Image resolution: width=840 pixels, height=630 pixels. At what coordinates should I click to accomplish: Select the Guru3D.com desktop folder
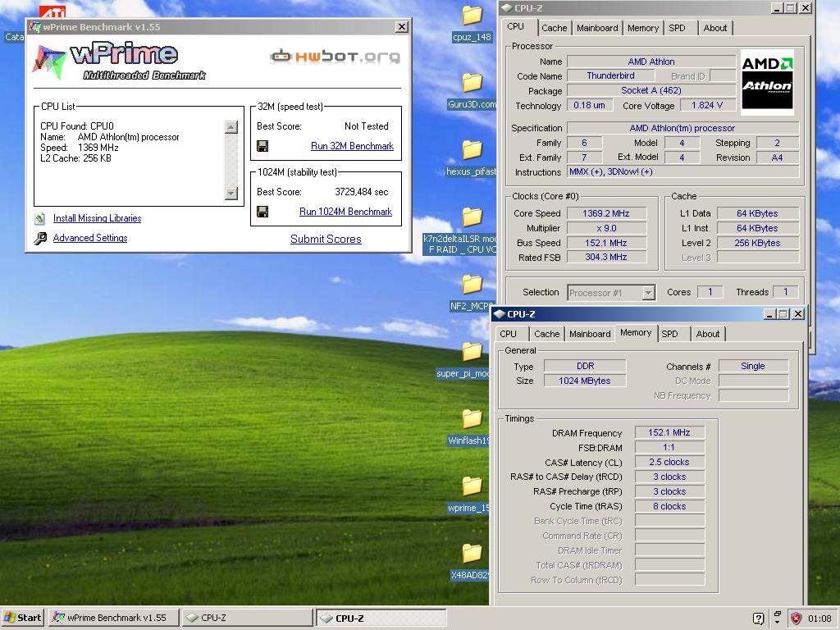[472, 91]
